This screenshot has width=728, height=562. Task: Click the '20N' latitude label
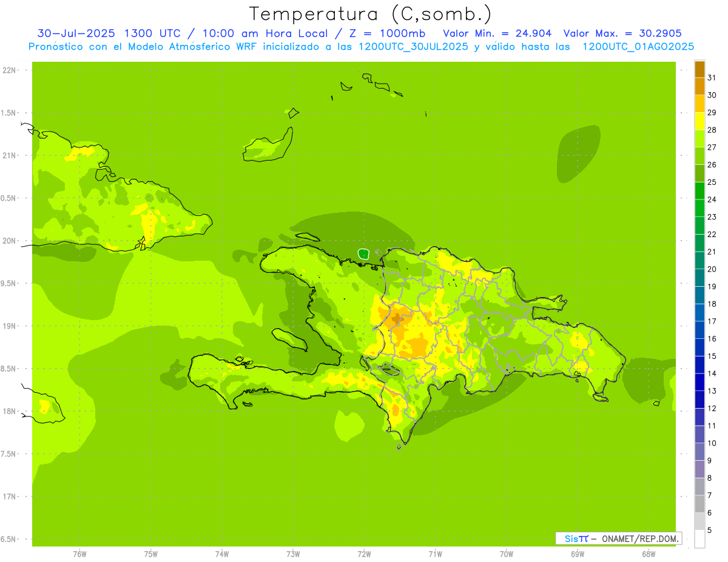pos(9,241)
